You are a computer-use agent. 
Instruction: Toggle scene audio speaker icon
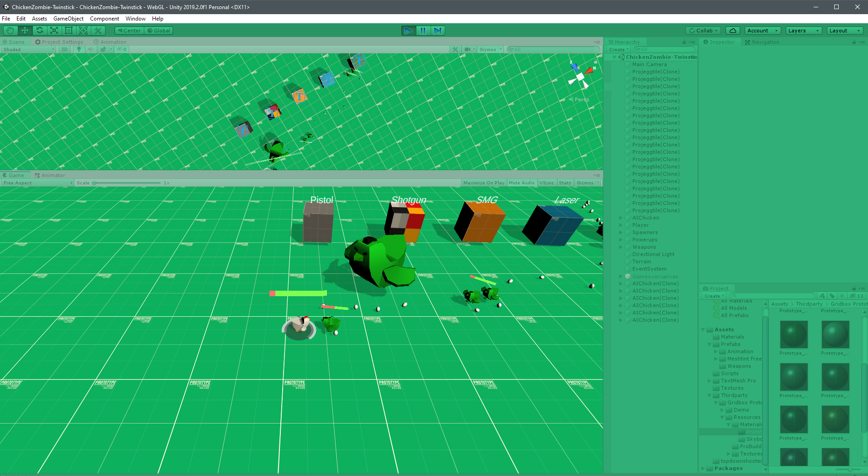(x=90, y=49)
